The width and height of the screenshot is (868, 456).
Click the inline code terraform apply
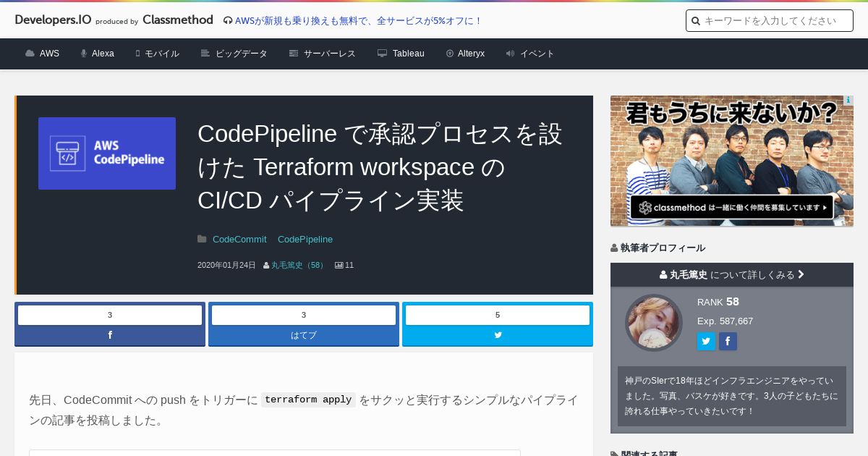tap(308, 400)
